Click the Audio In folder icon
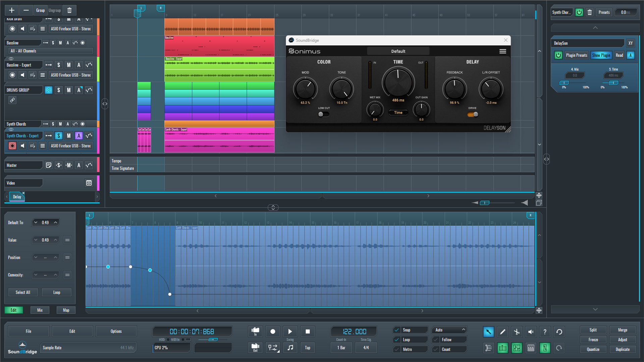Viewport: 644px width, 362px height. (x=255, y=331)
